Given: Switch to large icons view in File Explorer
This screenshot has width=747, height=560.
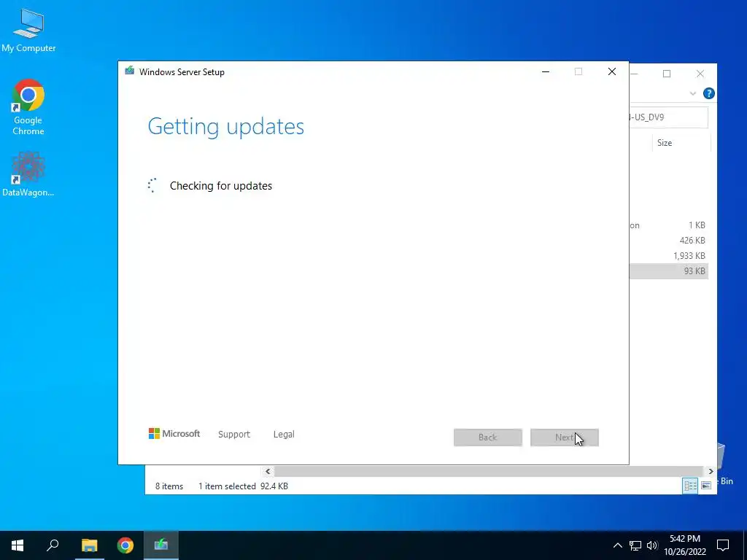Looking at the screenshot, I should pos(706,485).
